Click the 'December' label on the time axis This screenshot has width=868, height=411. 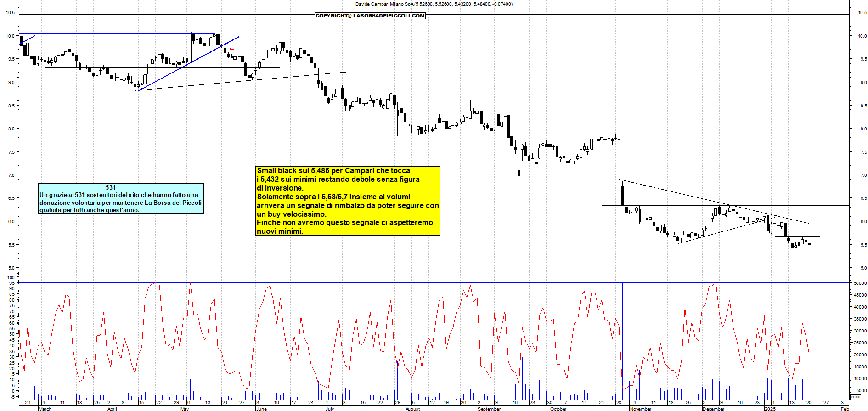point(713,409)
